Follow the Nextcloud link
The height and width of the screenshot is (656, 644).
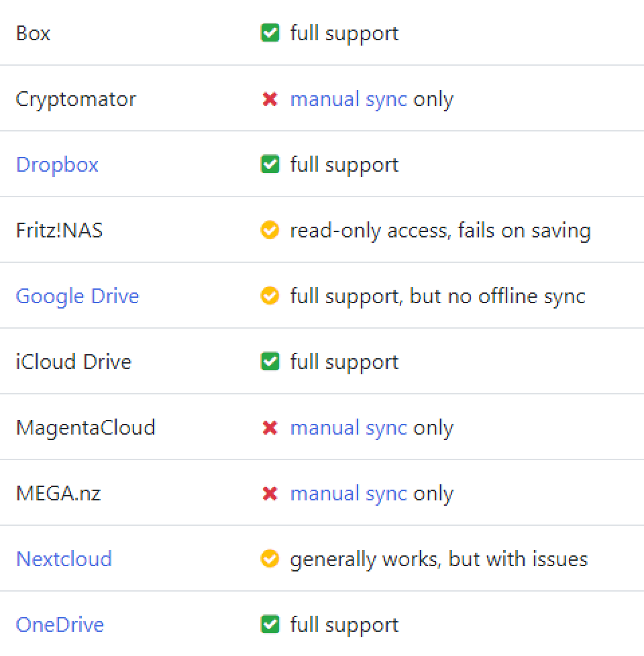64,559
